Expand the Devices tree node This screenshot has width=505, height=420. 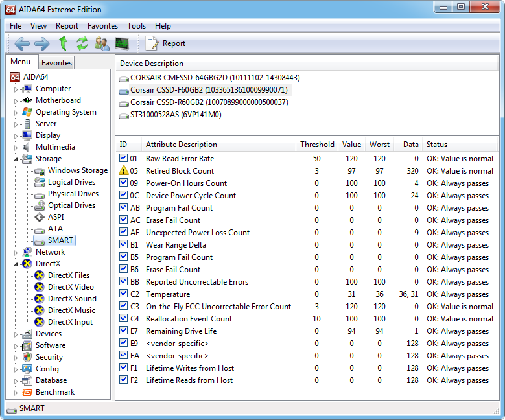[16, 334]
